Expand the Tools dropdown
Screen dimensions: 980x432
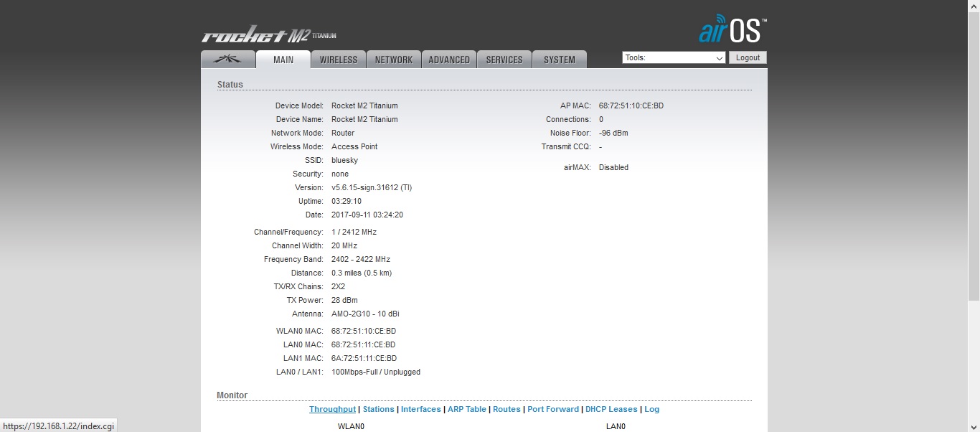pyautogui.click(x=674, y=57)
